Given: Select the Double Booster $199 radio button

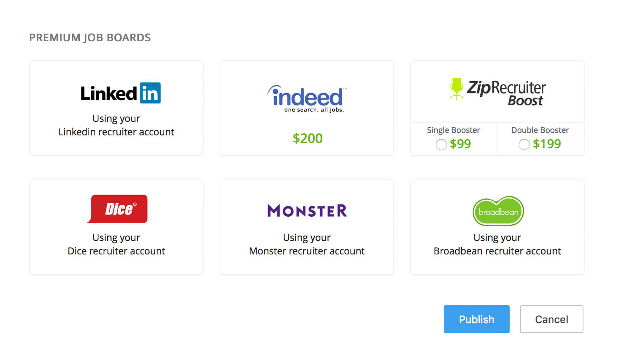Looking at the screenshot, I should pos(524,144).
